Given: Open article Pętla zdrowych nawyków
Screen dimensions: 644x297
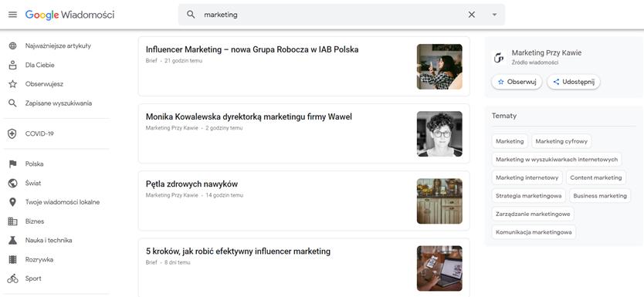Looking at the screenshot, I should pyautogui.click(x=192, y=184).
